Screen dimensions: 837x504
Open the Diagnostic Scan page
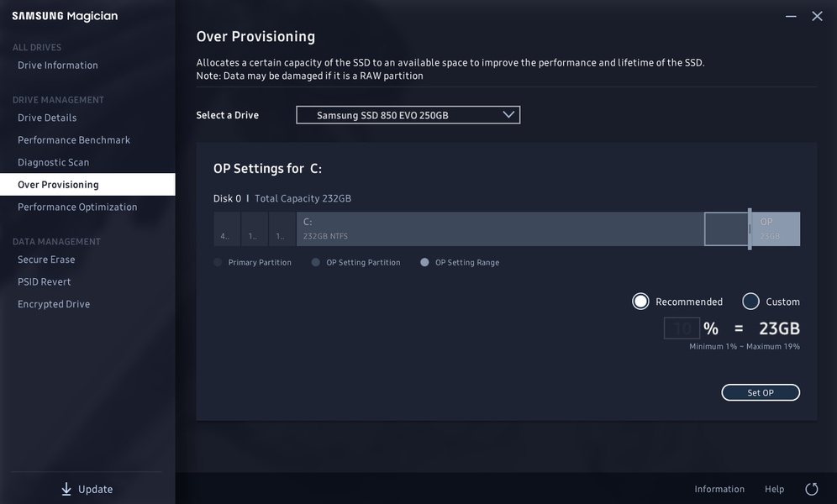54,162
